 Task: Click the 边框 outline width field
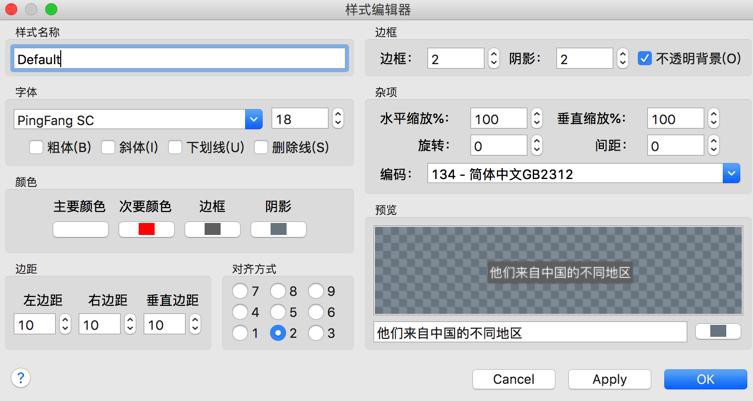(x=456, y=59)
